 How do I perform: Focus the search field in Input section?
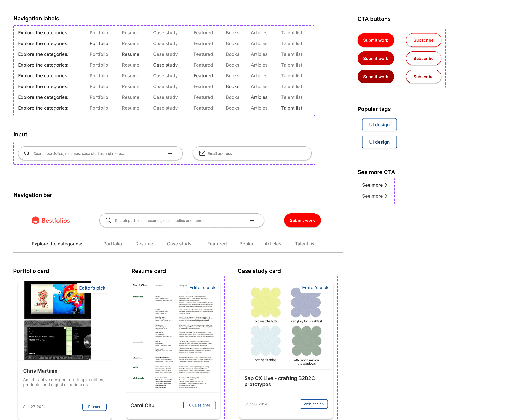(100, 153)
